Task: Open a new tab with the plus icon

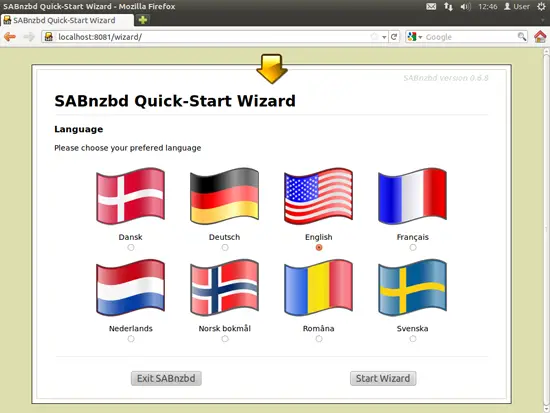Action: coord(143,20)
